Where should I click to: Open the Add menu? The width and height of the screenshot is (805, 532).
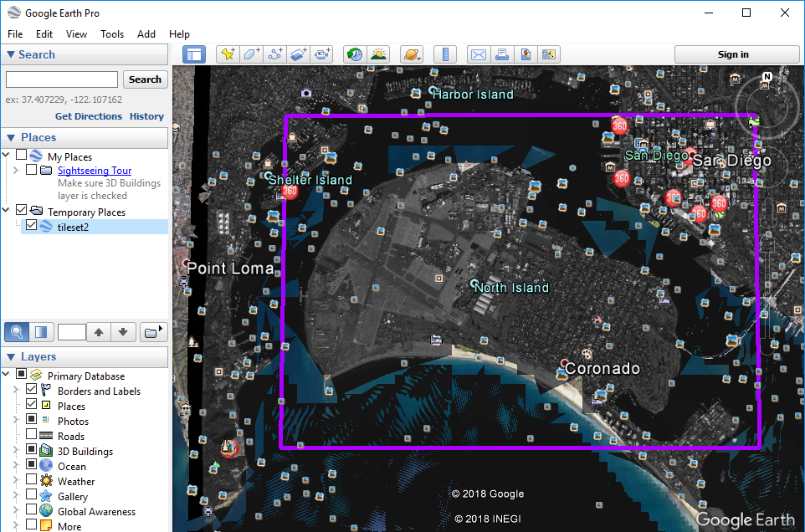pos(146,33)
